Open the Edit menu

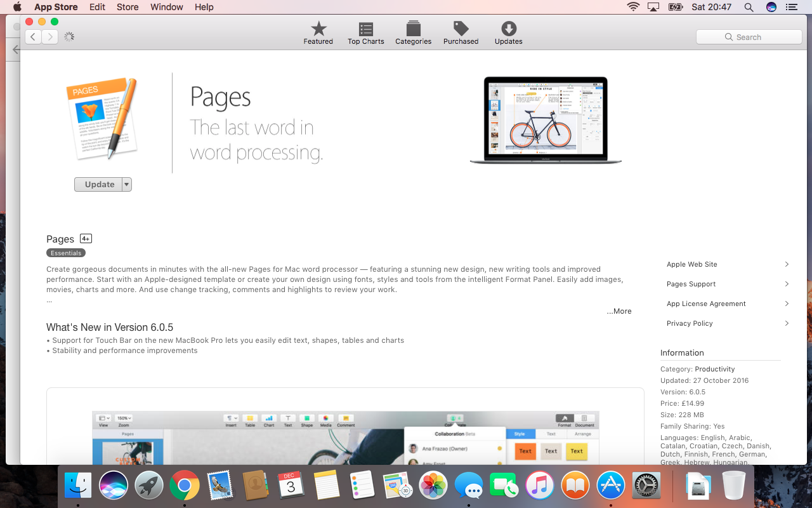tap(97, 7)
